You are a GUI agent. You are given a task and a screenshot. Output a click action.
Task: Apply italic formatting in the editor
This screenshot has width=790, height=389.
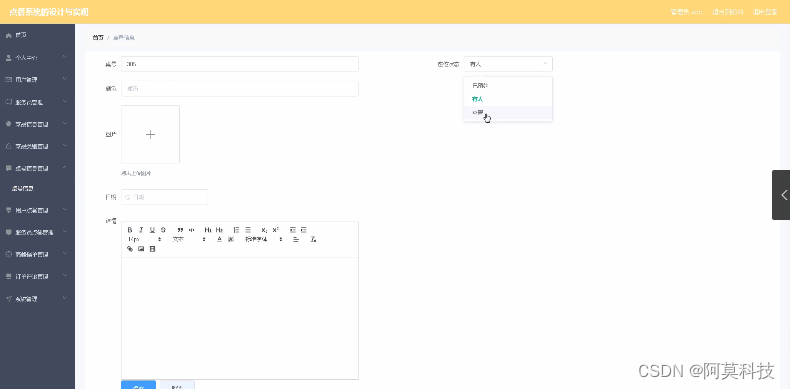point(141,230)
